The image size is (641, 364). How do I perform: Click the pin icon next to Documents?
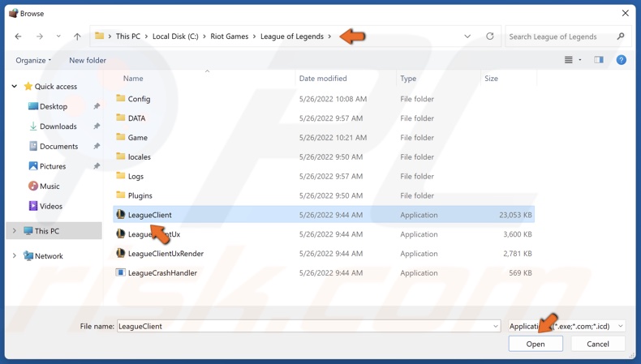[97, 146]
